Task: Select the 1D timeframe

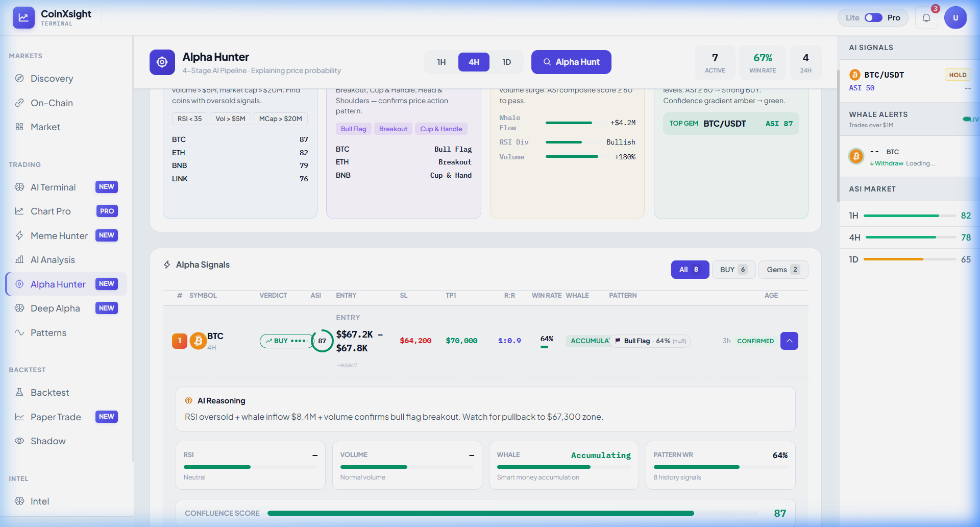Action: tap(506, 62)
